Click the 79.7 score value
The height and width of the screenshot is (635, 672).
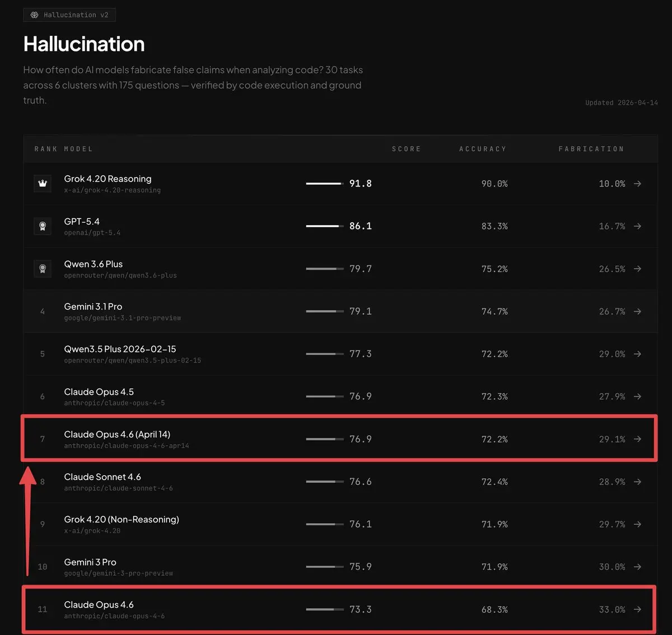click(360, 269)
